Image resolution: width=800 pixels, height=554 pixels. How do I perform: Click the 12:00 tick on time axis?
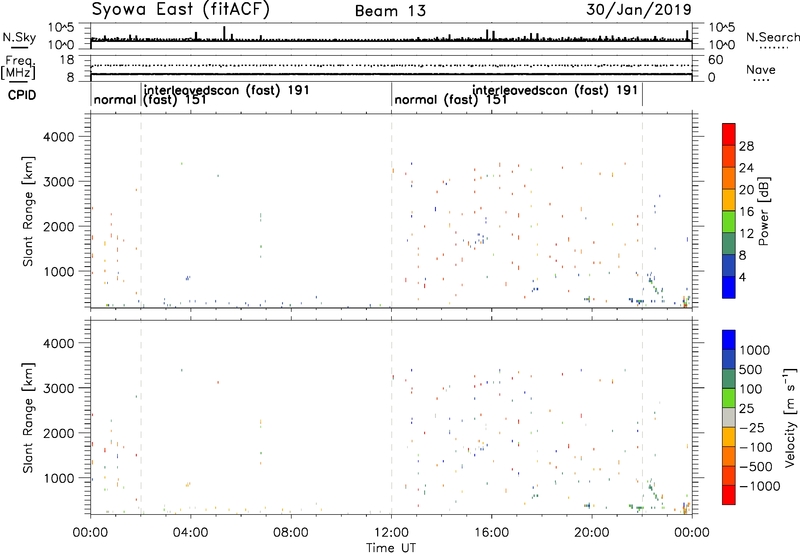tap(391, 531)
